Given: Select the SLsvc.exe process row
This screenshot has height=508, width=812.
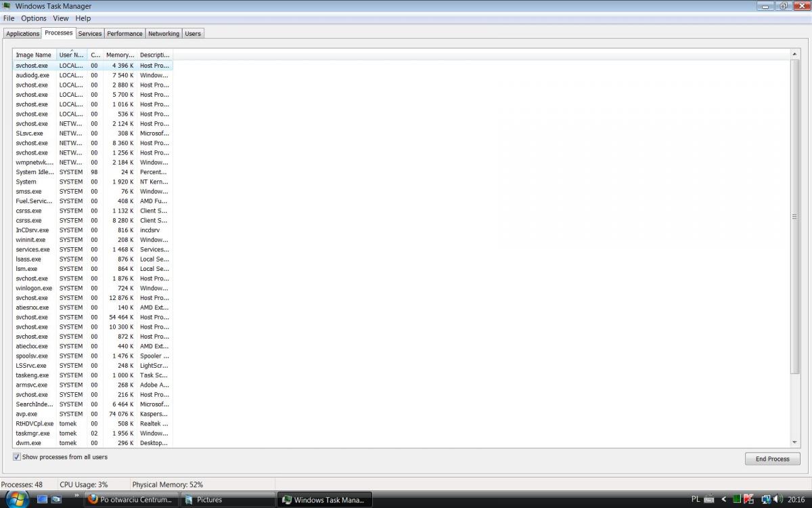Looking at the screenshot, I should (93, 133).
